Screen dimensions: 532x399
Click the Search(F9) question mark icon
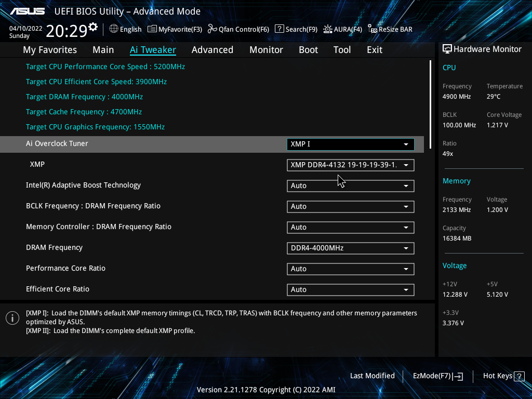279,29
